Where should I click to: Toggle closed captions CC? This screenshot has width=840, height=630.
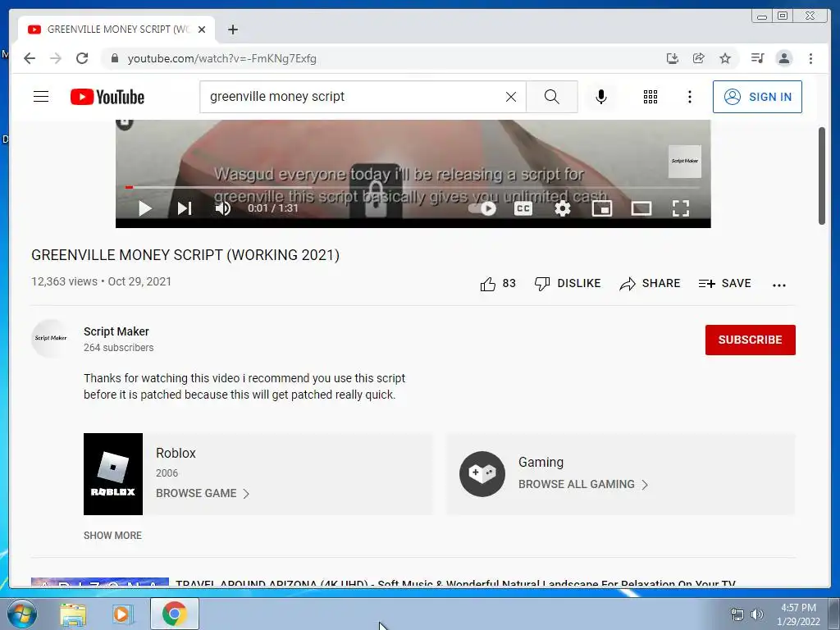pyautogui.click(x=523, y=208)
